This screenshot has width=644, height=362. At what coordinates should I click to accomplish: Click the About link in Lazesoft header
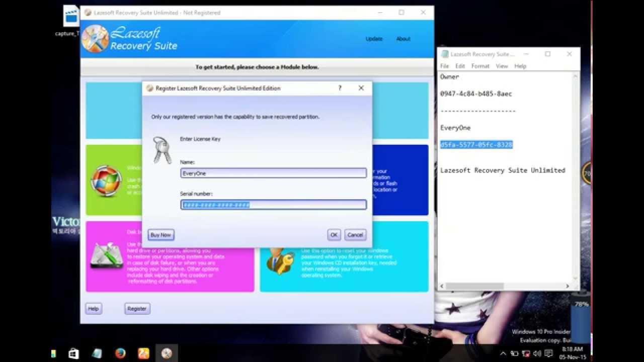403,39
